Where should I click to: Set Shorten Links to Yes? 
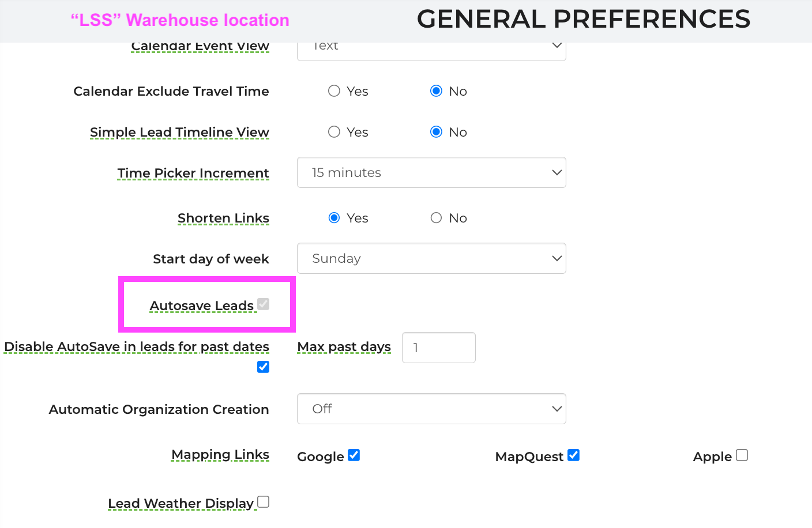click(334, 218)
